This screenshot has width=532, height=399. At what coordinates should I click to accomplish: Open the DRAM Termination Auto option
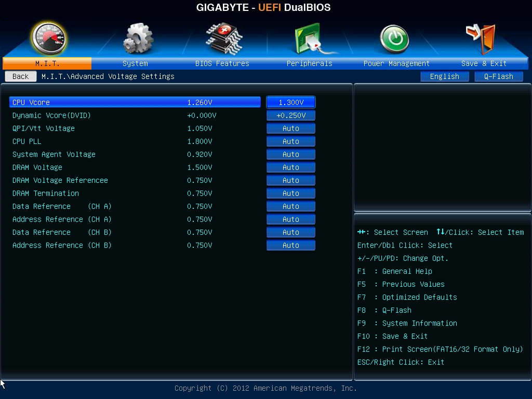coord(291,193)
